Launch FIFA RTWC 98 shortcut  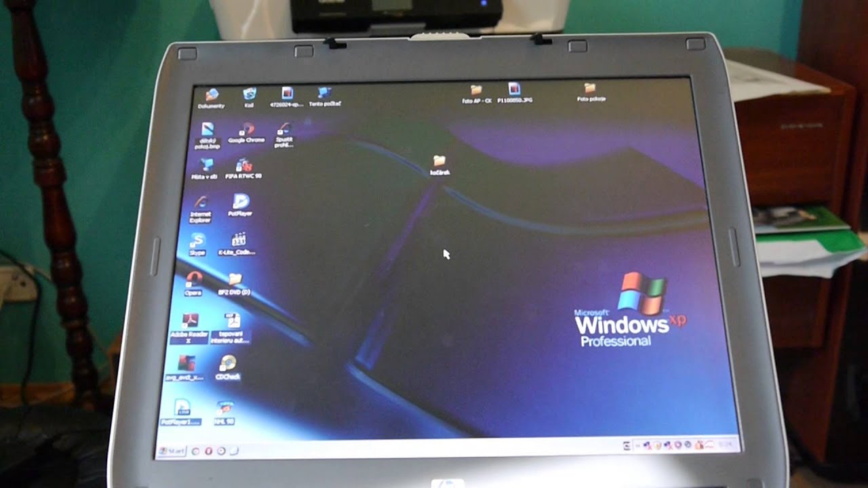243,168
